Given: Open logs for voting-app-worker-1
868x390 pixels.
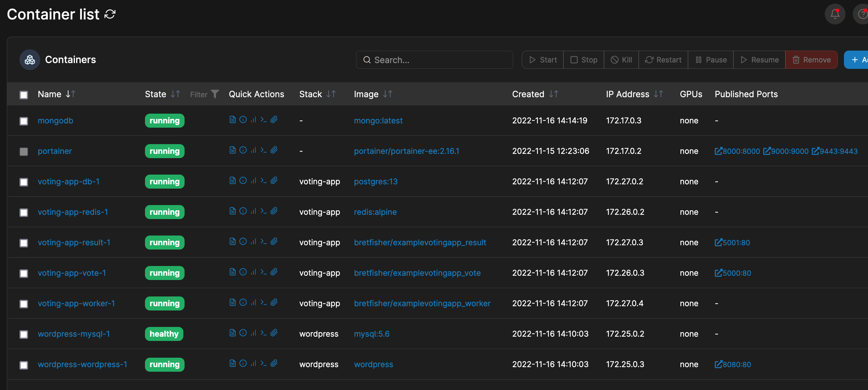Looking at the screenshot, I should (x=232, y=302).
